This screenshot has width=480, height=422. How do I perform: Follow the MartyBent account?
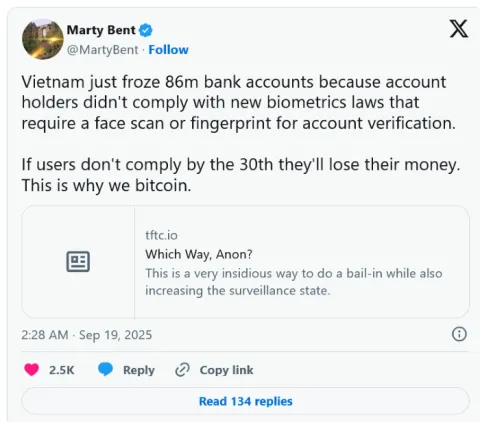[168, 50]
